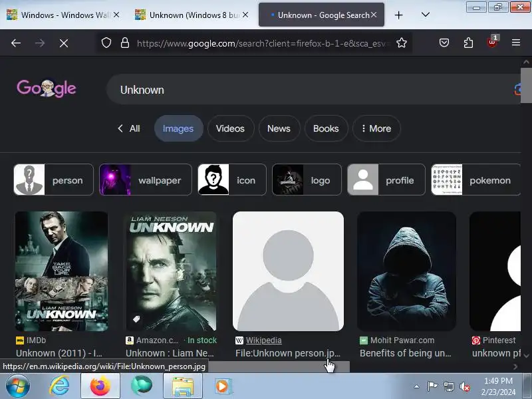Click the forward navigation arrow

tap(40, 43)
